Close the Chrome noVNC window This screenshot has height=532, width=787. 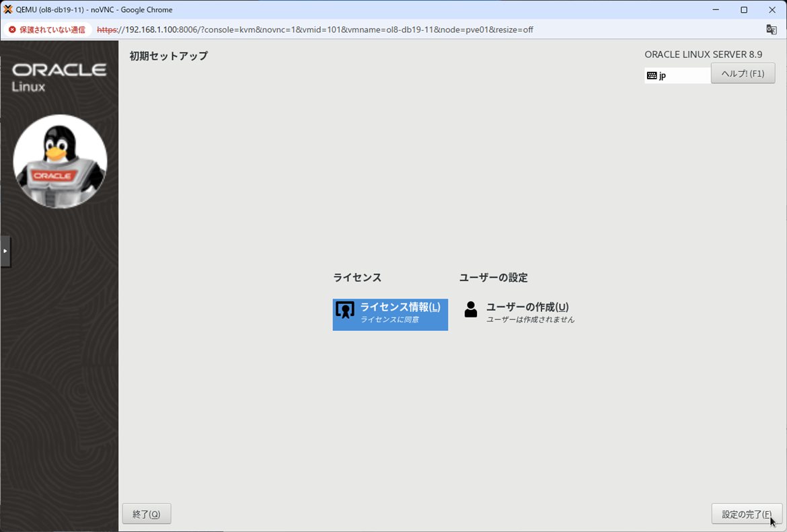[x=772, y=9]
